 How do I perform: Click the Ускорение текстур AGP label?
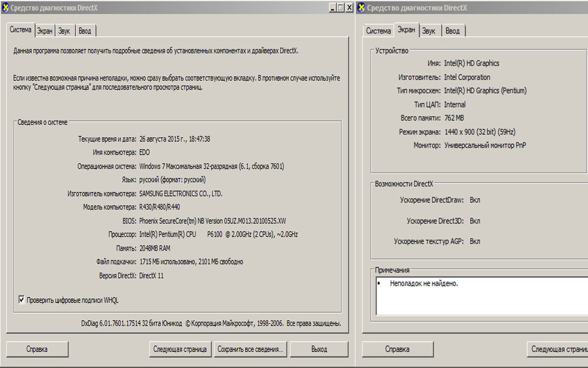pyautogui.click(x=429, y=241)
